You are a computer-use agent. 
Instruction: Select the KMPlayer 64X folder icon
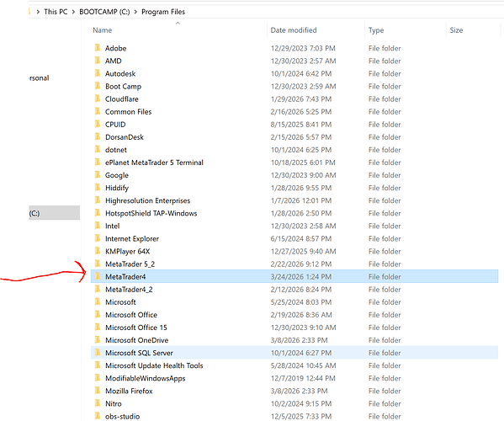[x=98, y=251]
